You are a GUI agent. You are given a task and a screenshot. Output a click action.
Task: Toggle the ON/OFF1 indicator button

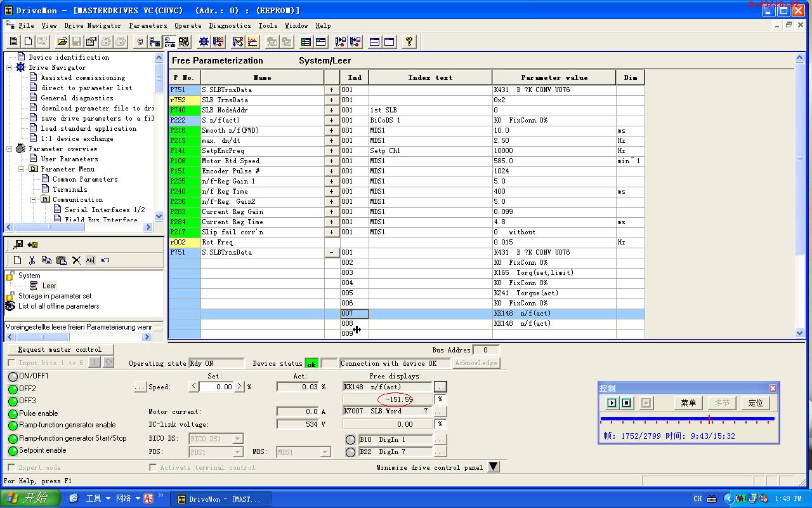click(13, 377)
